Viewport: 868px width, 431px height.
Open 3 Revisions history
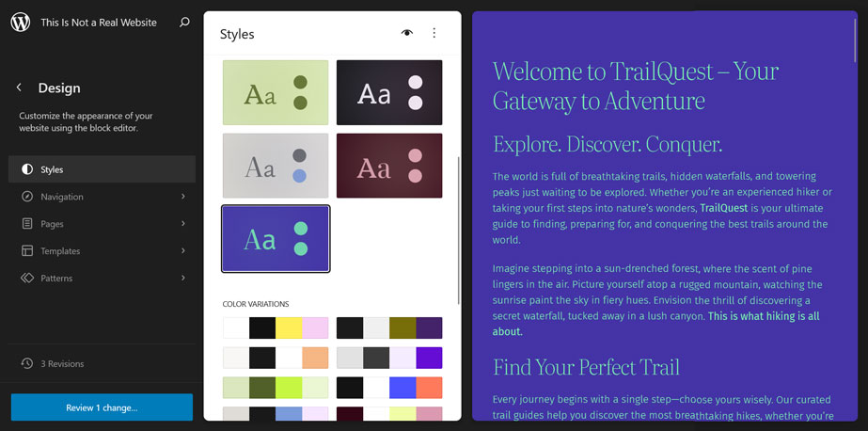point(102,363)
